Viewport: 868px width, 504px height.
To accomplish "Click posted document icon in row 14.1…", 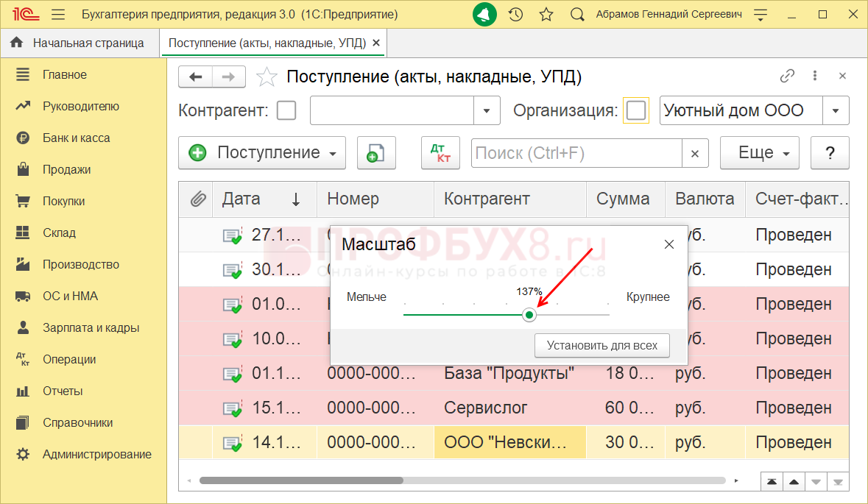I will (233, 443).
